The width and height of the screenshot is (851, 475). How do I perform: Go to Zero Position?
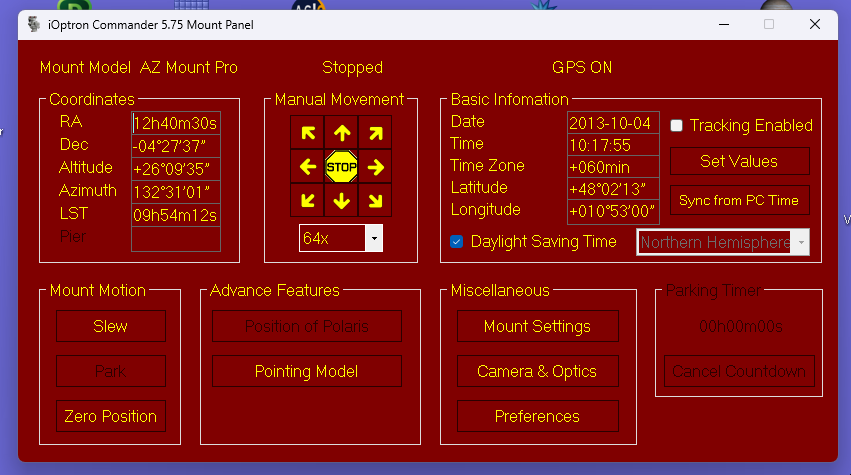(x=111, y=416)
